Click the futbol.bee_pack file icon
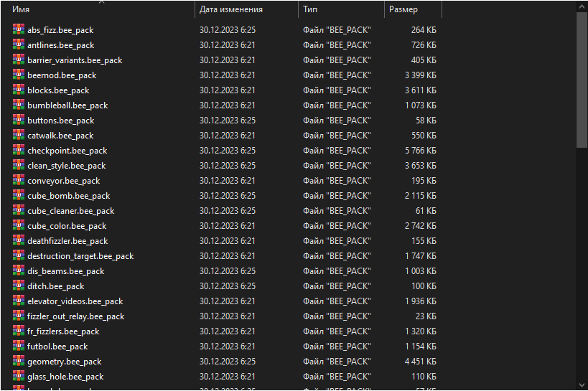Viewport: 588px width, 391px height. [19, 347]
